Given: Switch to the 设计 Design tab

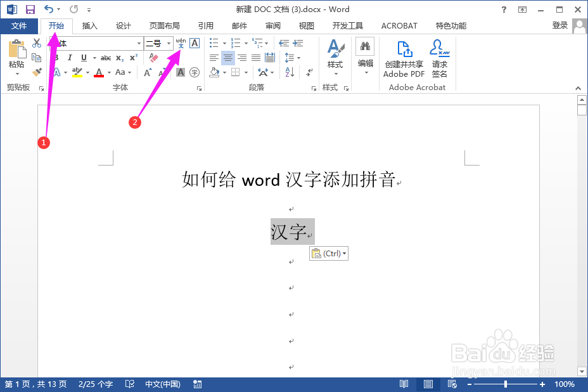Looking at the screenshot, I should (x=124, y=26).
